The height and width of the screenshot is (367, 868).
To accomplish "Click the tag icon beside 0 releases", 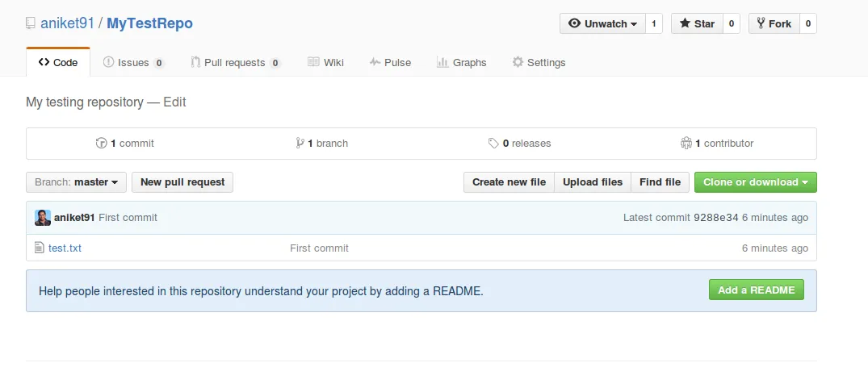I will click(x=493, y=144).
